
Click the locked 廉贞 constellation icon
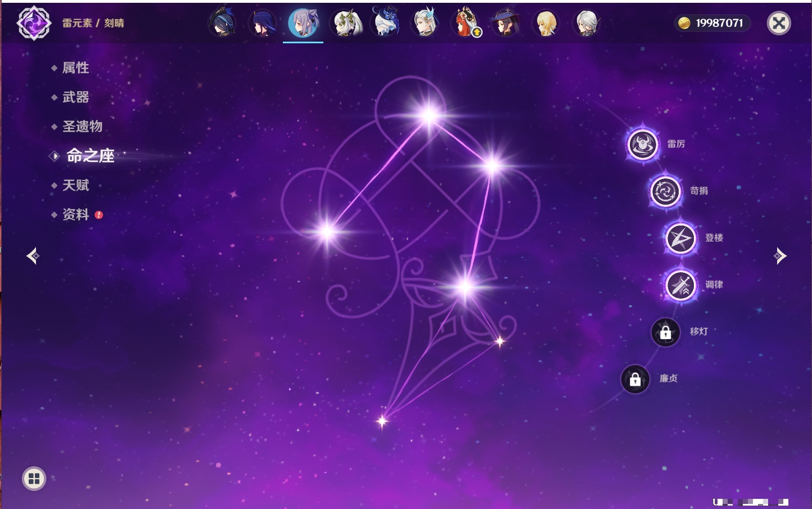[635, 379]
